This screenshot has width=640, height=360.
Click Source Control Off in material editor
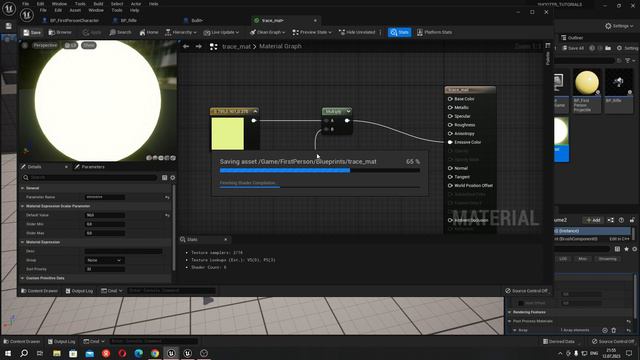point(527,291)
